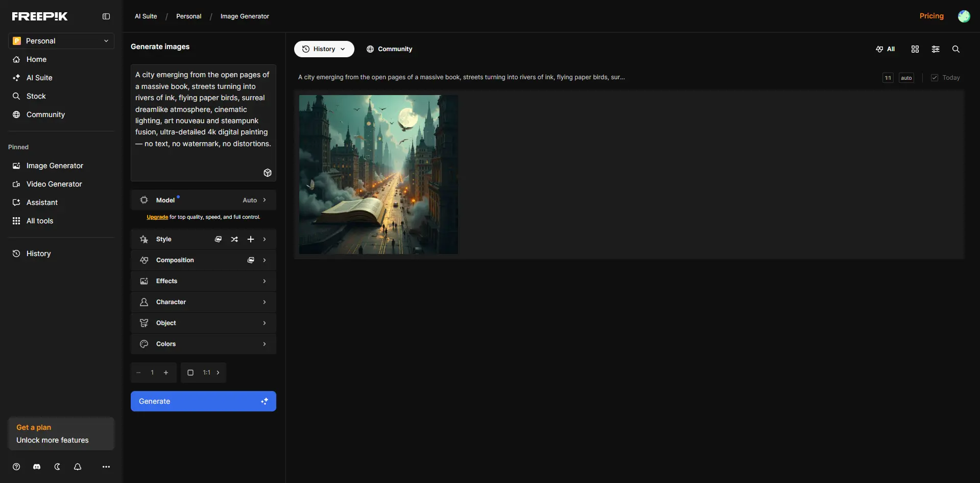Add a new style with plus icon
The width and height of the screenshot is (980, 483).
[x=251, y=239]
